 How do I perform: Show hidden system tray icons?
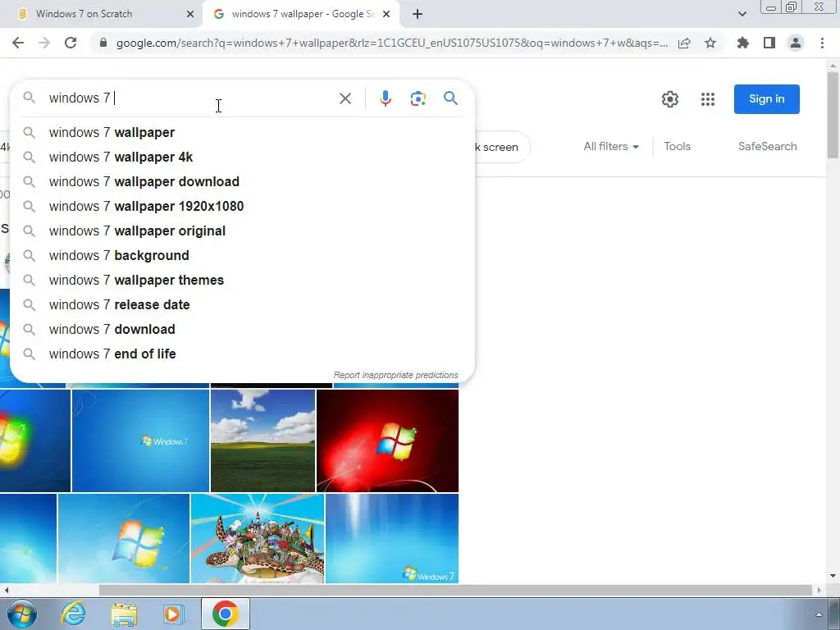(x=819, y=614)
